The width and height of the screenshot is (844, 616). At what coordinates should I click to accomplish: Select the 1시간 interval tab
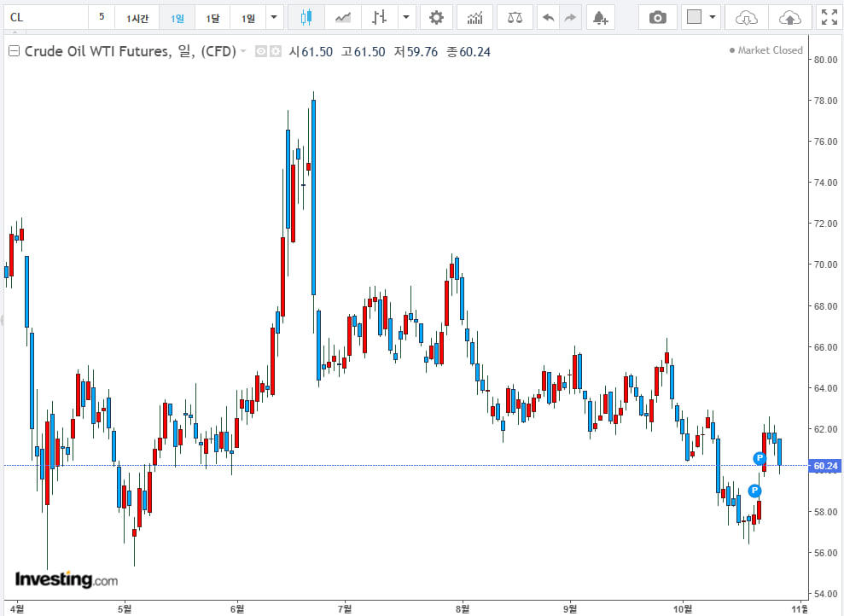tap(137, 18)
